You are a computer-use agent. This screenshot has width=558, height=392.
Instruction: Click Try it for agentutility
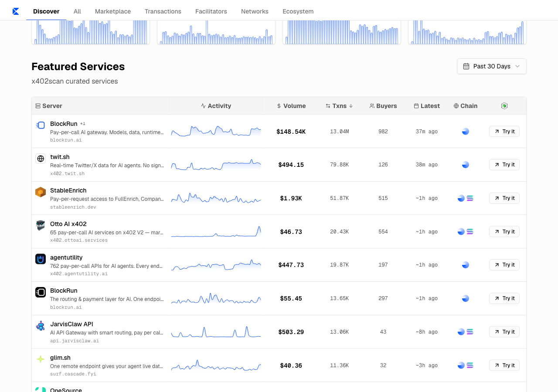pos(504,265)
